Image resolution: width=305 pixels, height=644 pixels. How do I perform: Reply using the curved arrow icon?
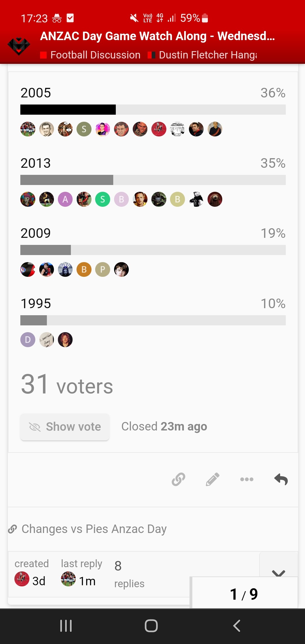(281, 479)
